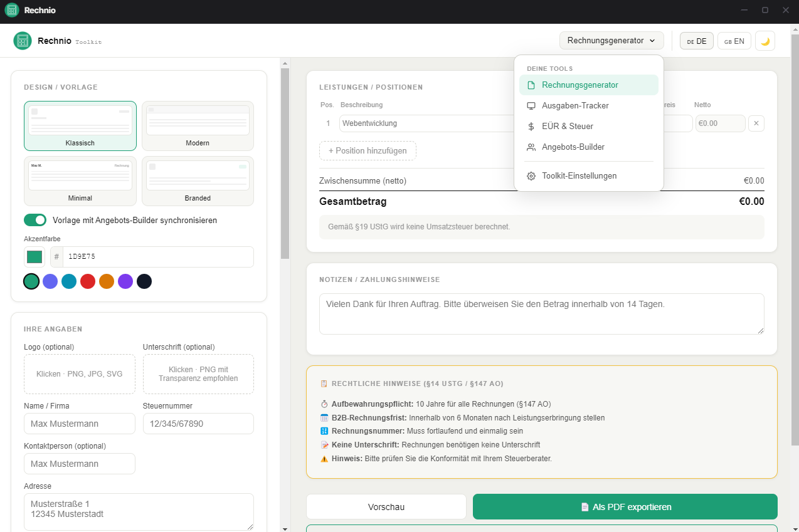Viewport: 799px width, 532px height.
Task: Open EÜR & Steuer from tools menu
Action: coord(589,127)
